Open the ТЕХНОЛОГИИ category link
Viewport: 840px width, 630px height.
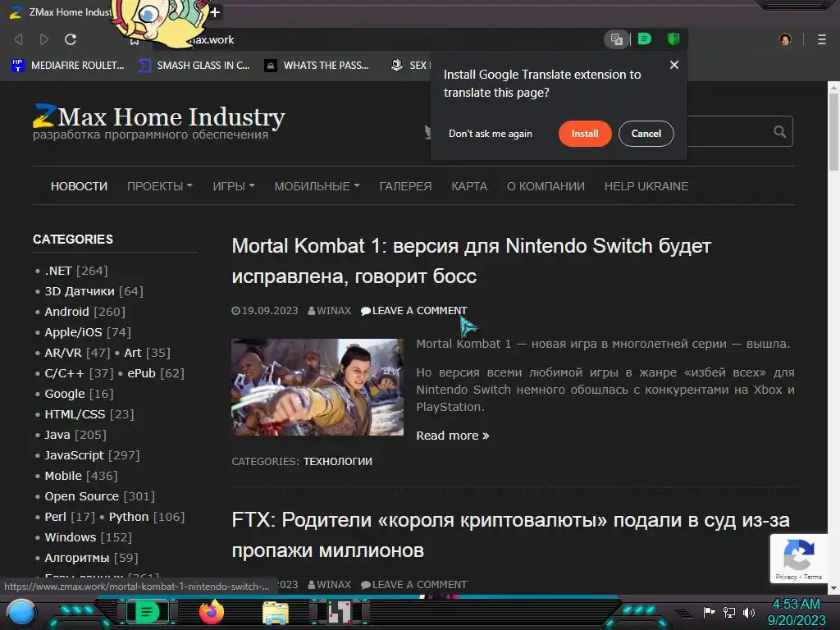(x=337, y=461)
